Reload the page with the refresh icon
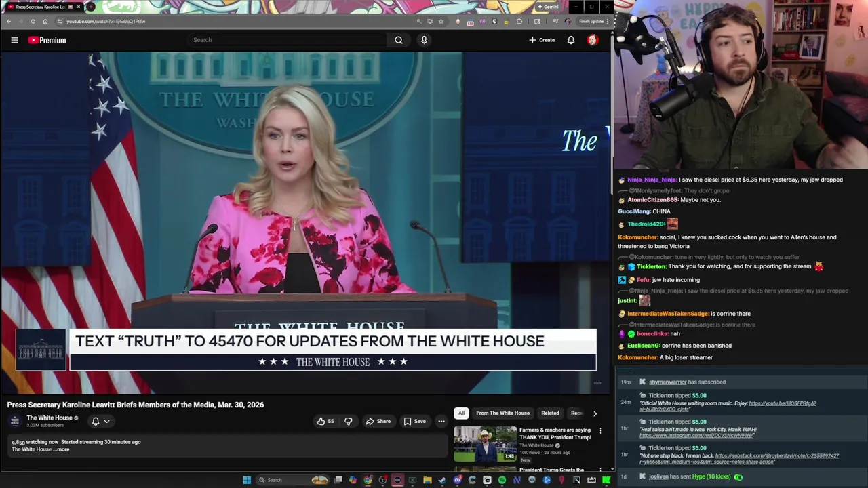868x488 pixels. point(33,21)
